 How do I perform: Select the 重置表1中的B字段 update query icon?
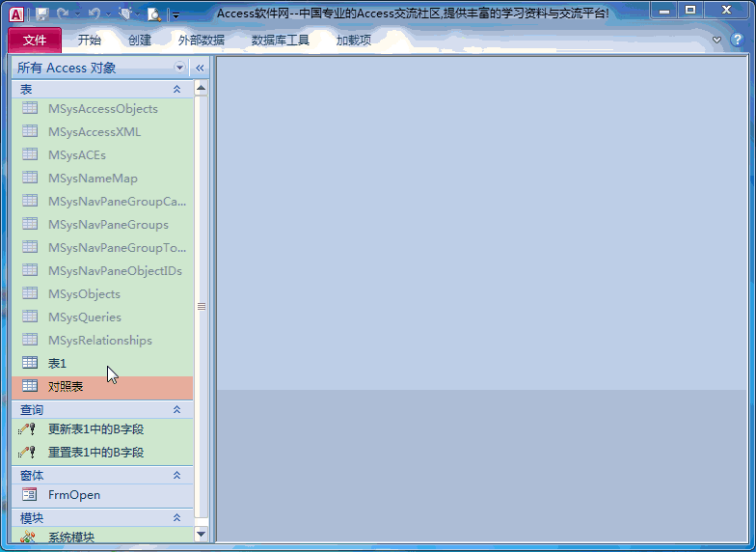point(27,452)
